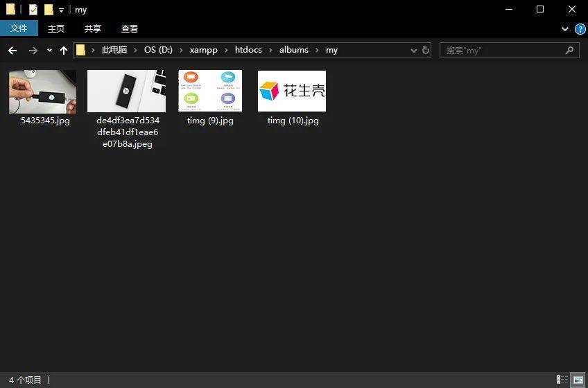The height and width of the screenshot is (388, 588).
Task: Switch to large thumbnails view icon
Action: point(578,380)
